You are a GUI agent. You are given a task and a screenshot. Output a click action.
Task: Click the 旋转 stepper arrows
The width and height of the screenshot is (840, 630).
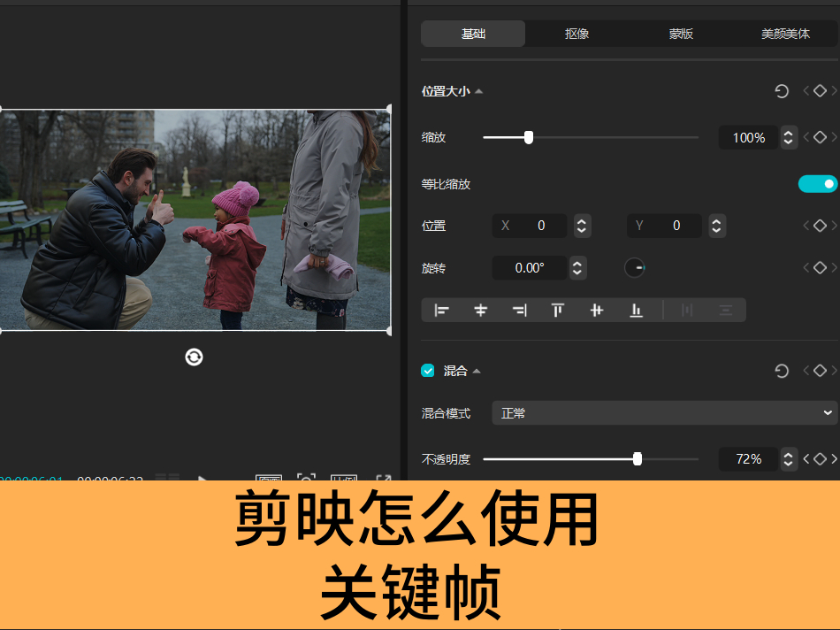577,268
